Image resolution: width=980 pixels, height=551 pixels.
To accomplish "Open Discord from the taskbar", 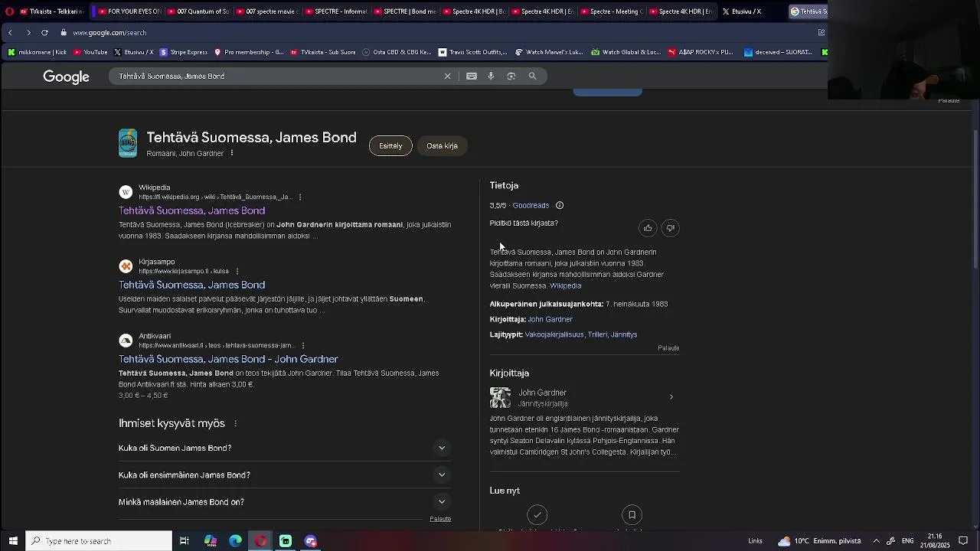I will (311, 541).
